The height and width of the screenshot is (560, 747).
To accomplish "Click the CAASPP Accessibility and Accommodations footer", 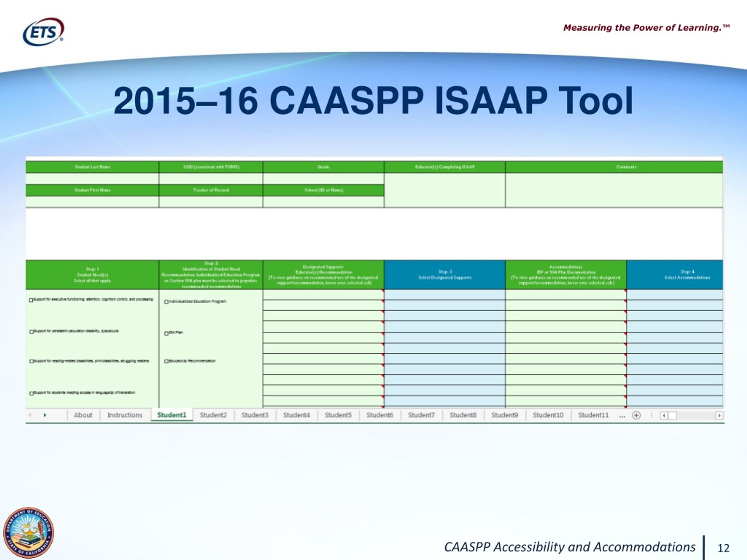I will click(570, 547).
